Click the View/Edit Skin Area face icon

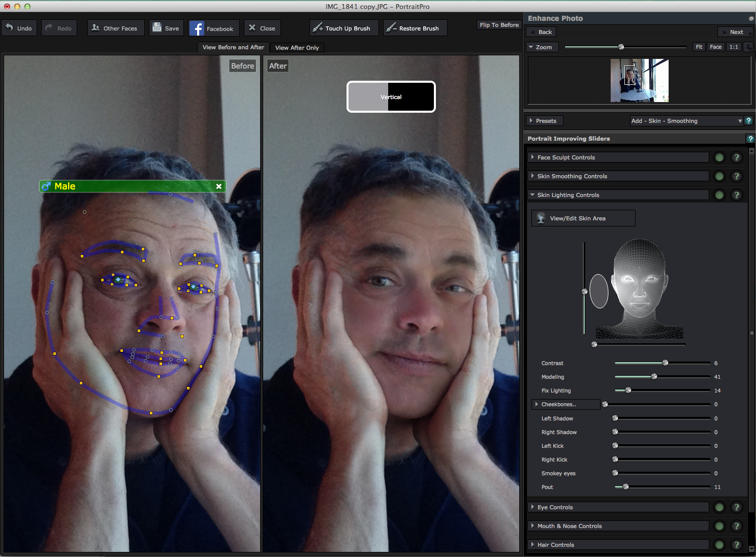[541, 218]
